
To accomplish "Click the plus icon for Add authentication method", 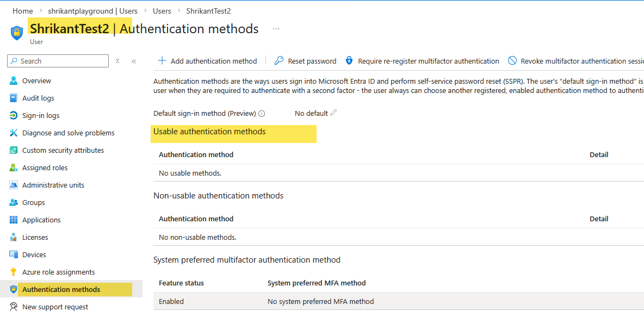I will coord(162,61).
